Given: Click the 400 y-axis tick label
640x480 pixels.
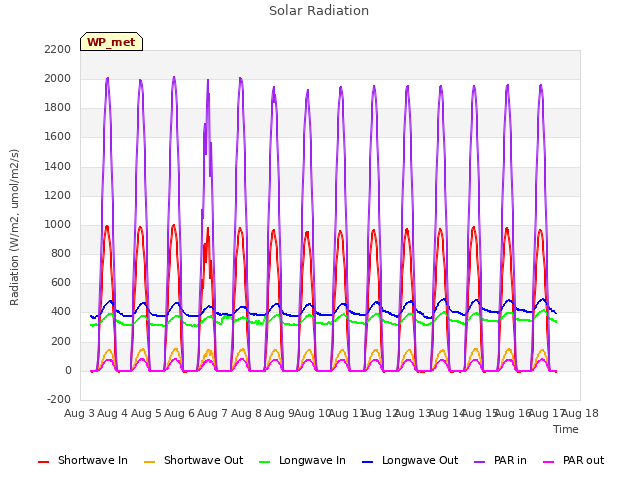Looking at the screenshot, I should (x=61, y=311).
